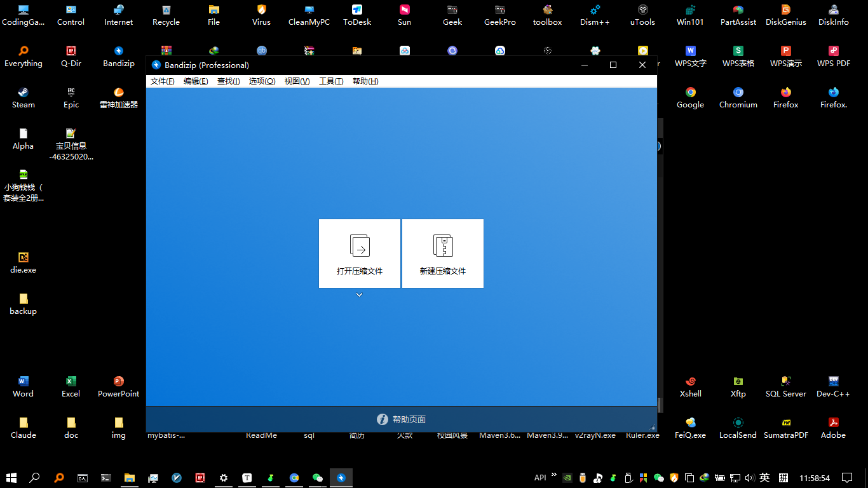
Task: Select the Google Chrome desktop icon
Action: click(x=691, y=97)
